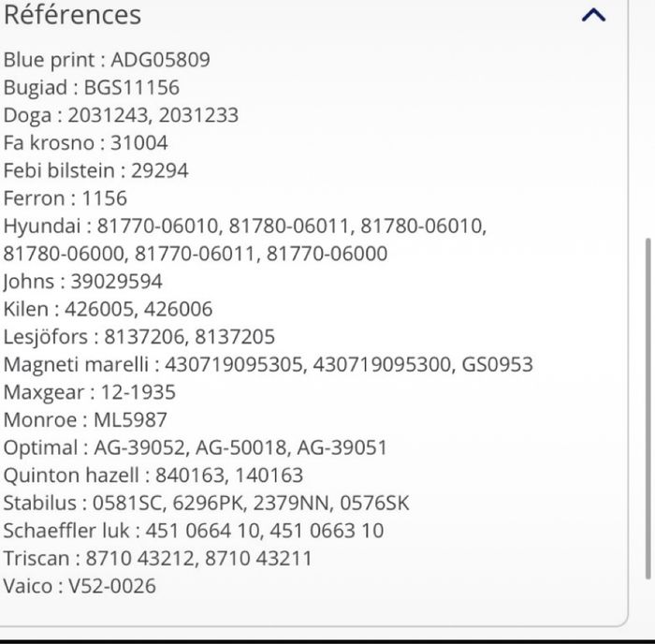
Task: Click the Johns 39029594 entry
Action: tap(82, 282)
